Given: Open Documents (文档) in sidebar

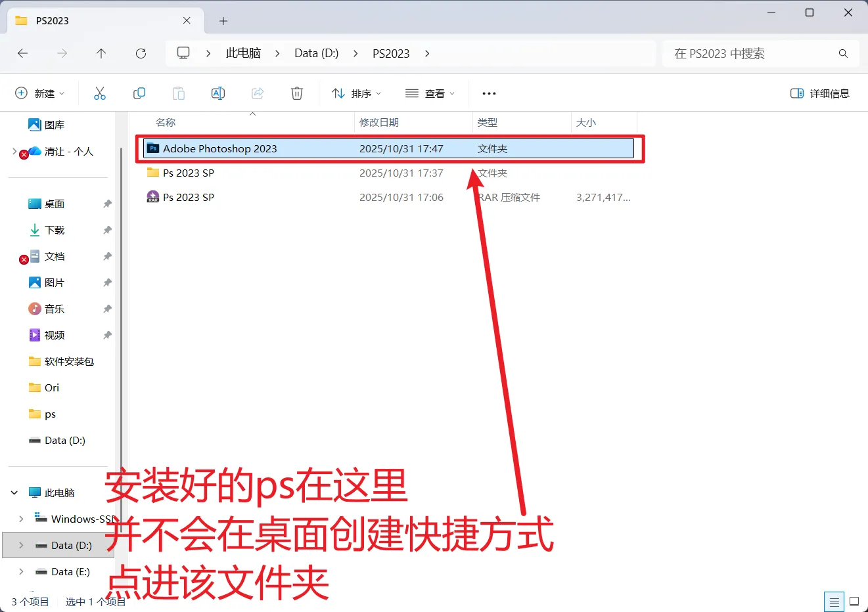Looking at the screenshot, I should tap(46, 256).
